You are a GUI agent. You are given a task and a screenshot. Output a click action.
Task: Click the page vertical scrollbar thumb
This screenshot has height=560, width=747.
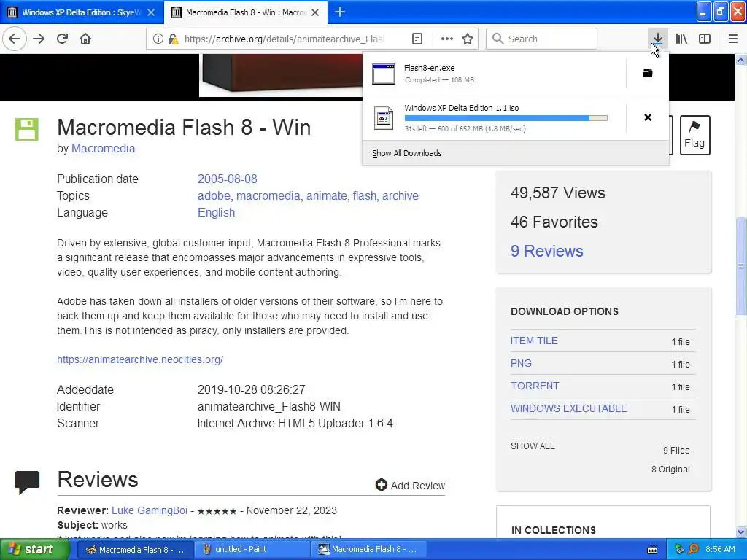tap(740, 265)
